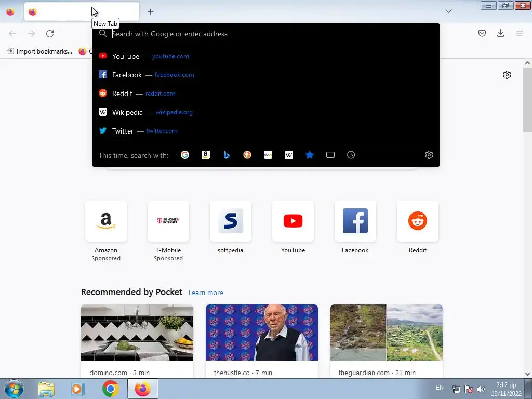532x399 pixels.
Task: Search this time with DuckDuckGo
Action: point(247,155)
